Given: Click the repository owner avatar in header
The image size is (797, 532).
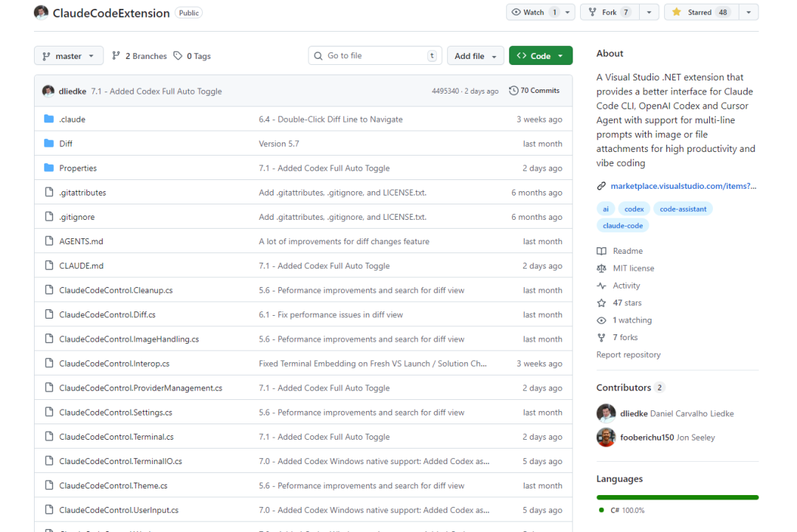Looking at the screenshot, I should (x=41, y=13).
